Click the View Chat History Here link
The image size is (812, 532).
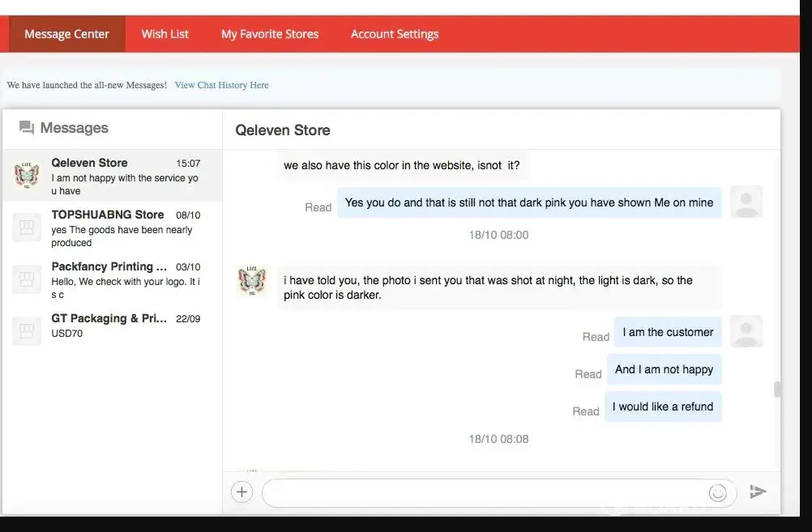[x=221, y=85]
